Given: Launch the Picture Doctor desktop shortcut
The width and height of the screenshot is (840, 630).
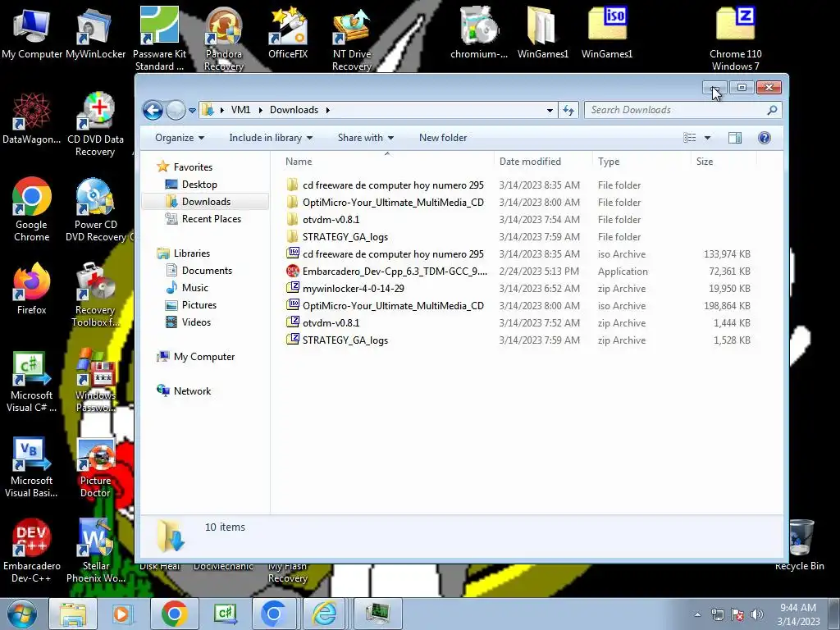Looking at the screenshot, I should pos(95,467).
